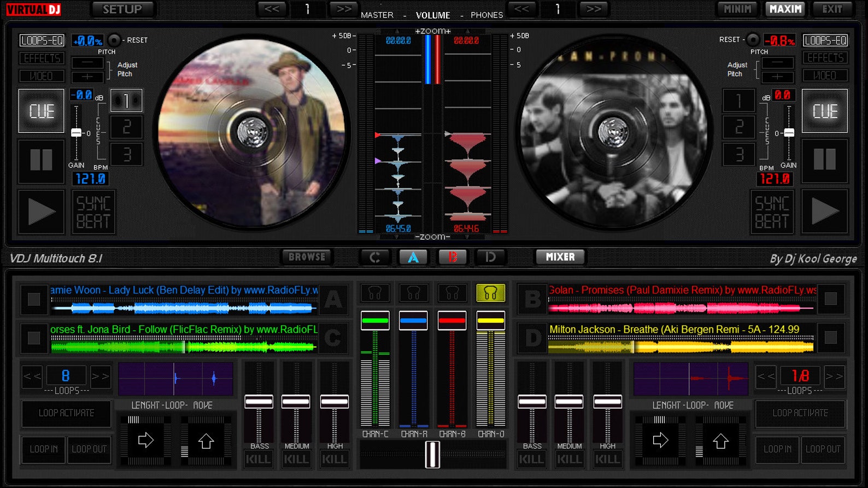The image size is (868, 488).
Task: Activate left deck hot cue 3
Action: point(126,155)
